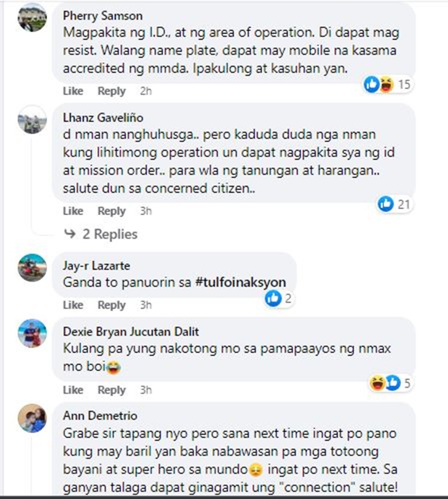Viewport: 448px width, 499px height.
Task: Reply to Pherry Samson's comment
Action: 112,91
